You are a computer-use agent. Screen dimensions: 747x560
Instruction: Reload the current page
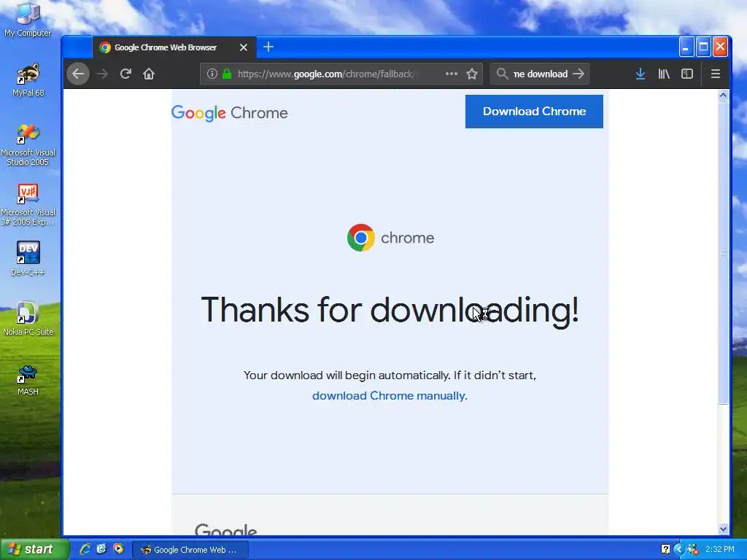pos(125,74)
